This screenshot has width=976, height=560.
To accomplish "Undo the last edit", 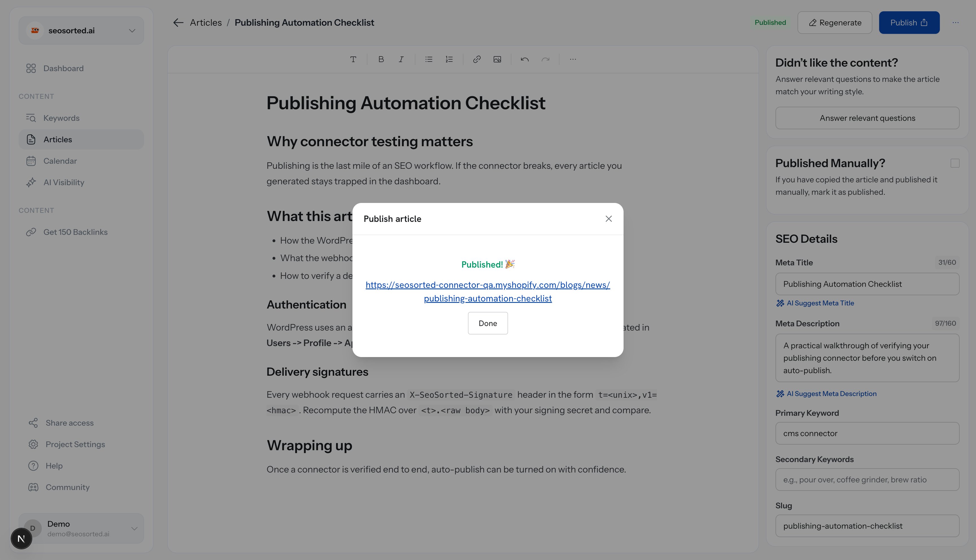I will (x=525, y=59).
